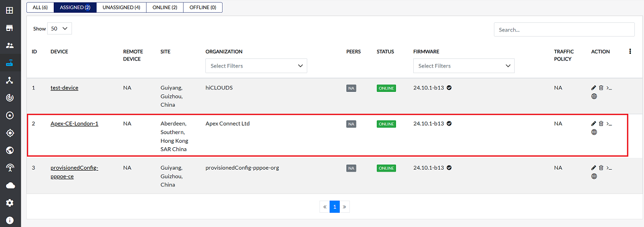Click the store icon in sidebar
Image resolution: width=644 pixels, height=227 pixels.
(x=10, y=27)
